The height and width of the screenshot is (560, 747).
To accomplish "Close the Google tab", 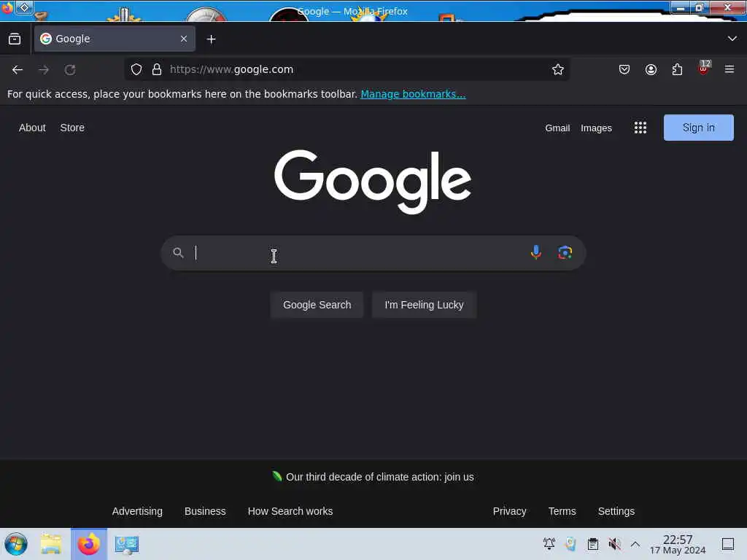I will [184, 39].
